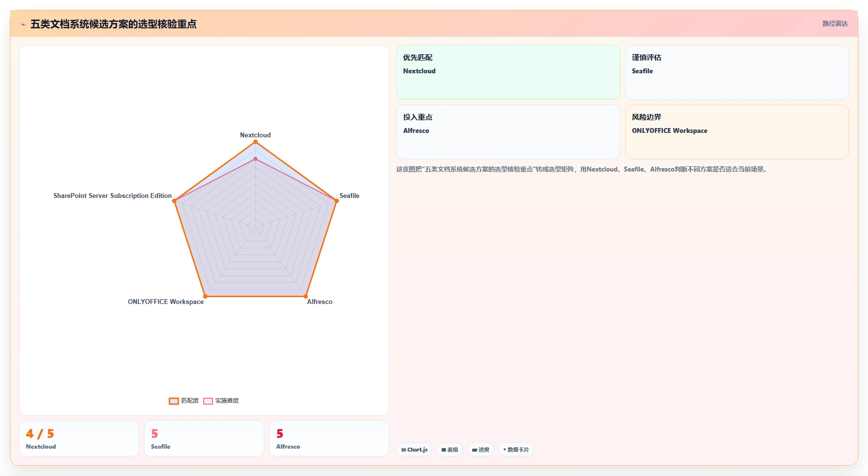Open the 投入重点 Alfresco card

[508, 132]
